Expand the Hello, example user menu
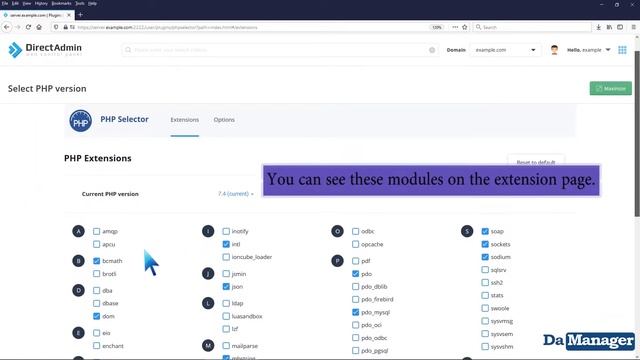640x360 pixels. pos(589,50)
